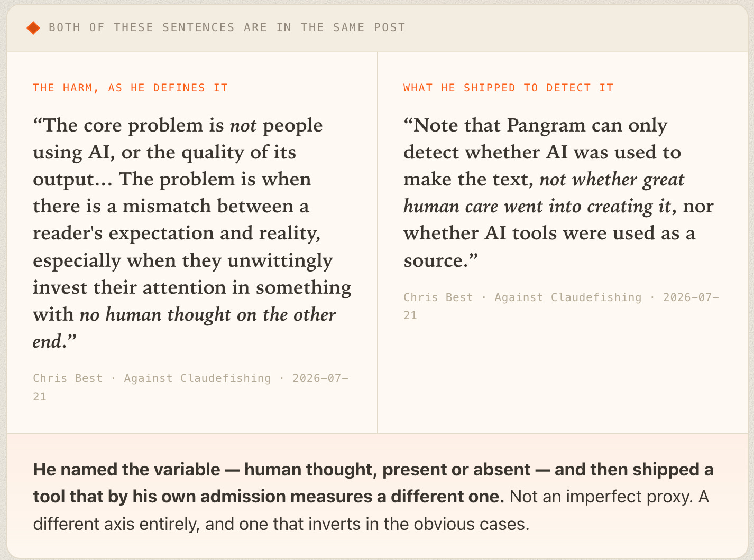Open 'Against Claudefishing' under the left quote
754x560 pixels.
pos(197,378)
